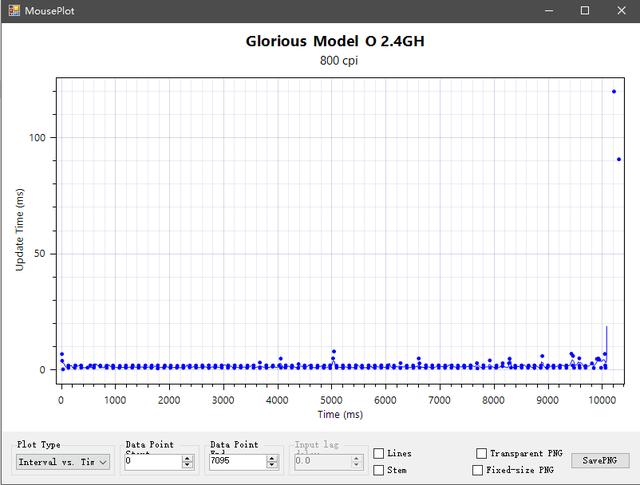Minimize the MousePlot window
640x485 pixels.
click(x=549, y=11)
